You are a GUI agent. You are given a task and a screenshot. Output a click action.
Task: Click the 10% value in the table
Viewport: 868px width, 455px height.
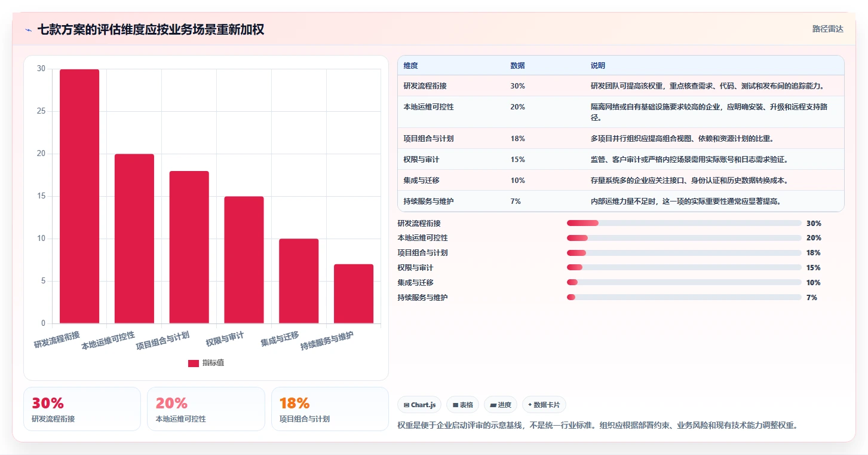tap(517, 181)
